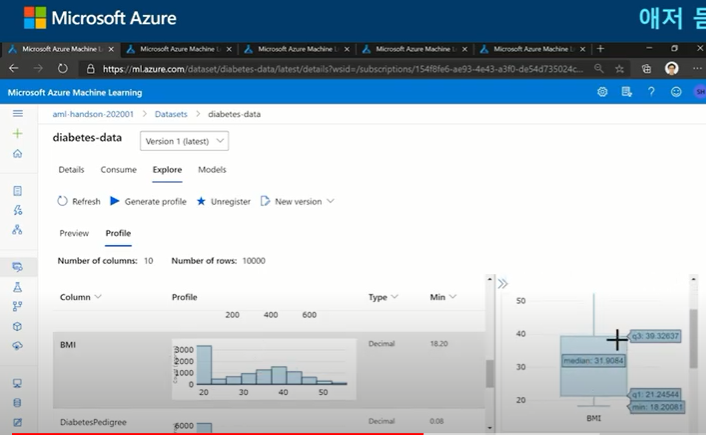Click the browser address bar URL

click(342, 69)
